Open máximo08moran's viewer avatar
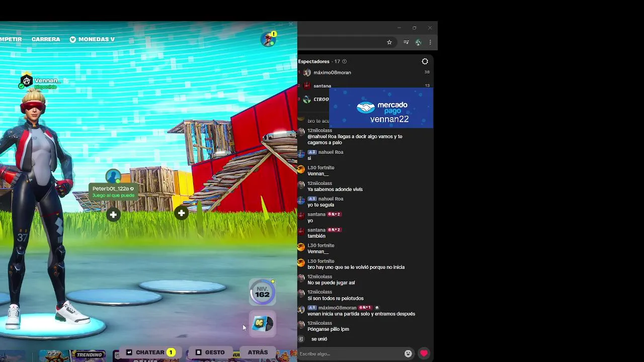The height and width of the screenshot is (362, 644). point(307,72)
